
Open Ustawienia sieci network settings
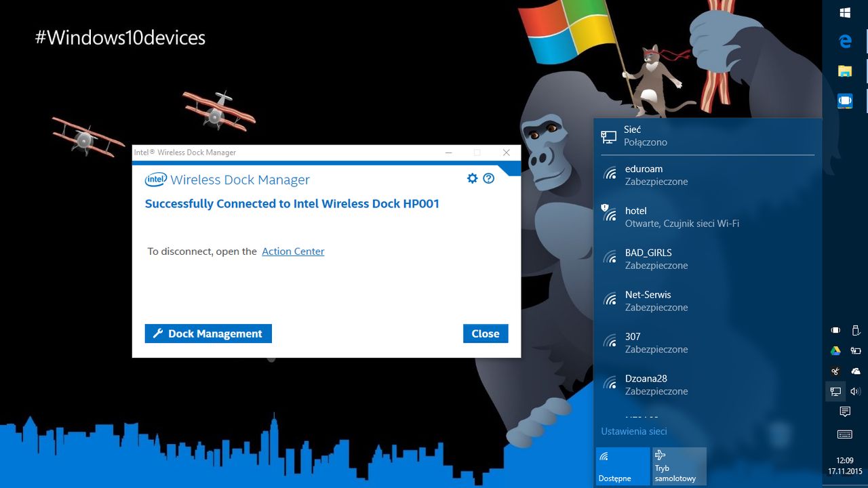tap(634, 431)
